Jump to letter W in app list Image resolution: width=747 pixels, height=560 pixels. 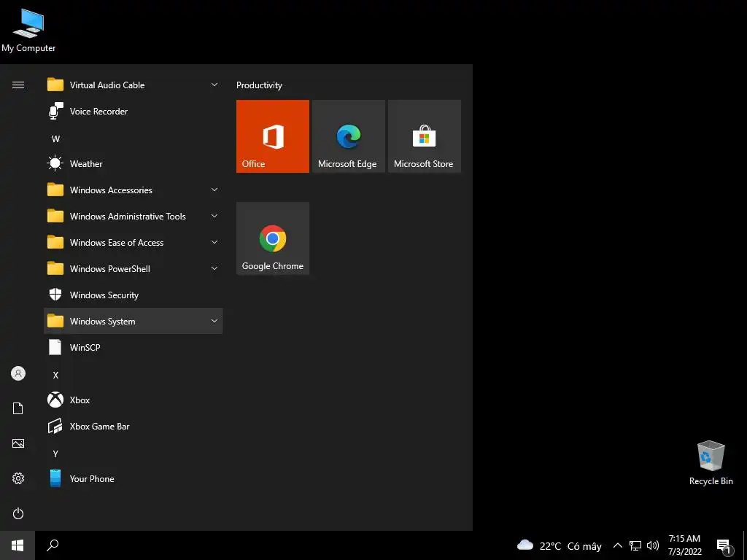[55, 139]
